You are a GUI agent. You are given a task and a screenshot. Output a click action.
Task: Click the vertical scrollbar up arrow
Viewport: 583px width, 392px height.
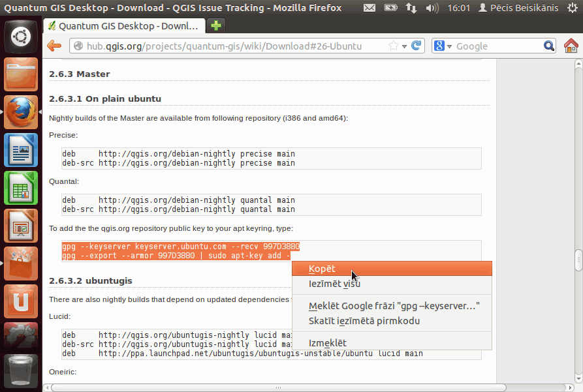[578, 64]
